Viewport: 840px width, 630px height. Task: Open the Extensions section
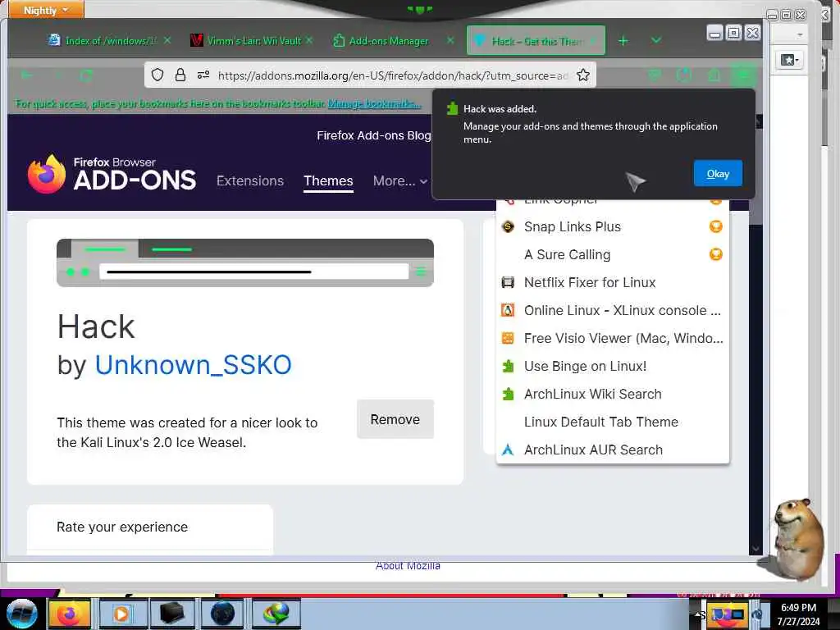click(250, 181)
